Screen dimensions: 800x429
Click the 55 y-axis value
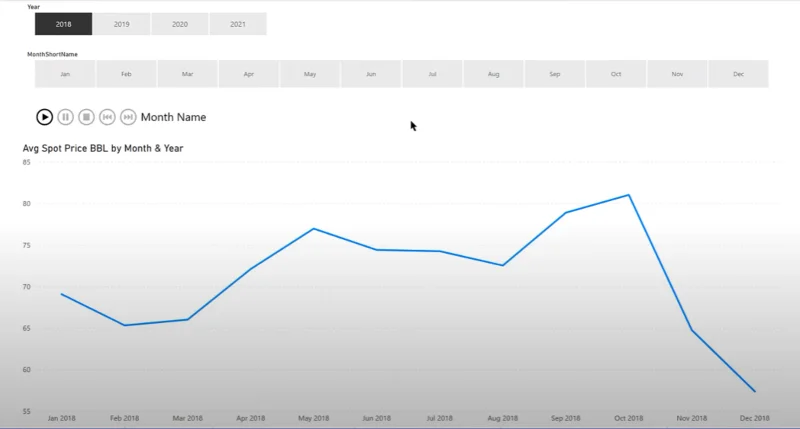(27, 412)
